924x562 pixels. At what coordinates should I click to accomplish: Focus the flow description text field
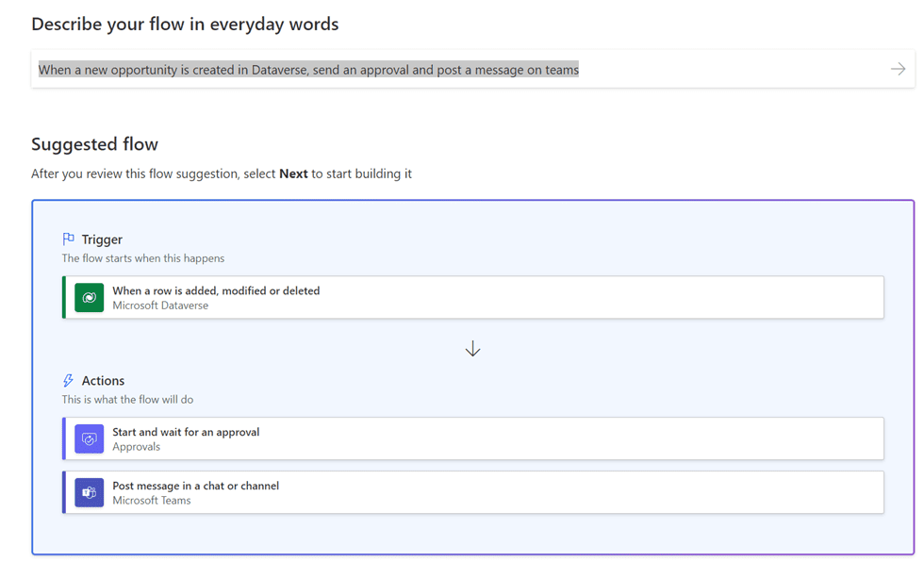[453, 70]
